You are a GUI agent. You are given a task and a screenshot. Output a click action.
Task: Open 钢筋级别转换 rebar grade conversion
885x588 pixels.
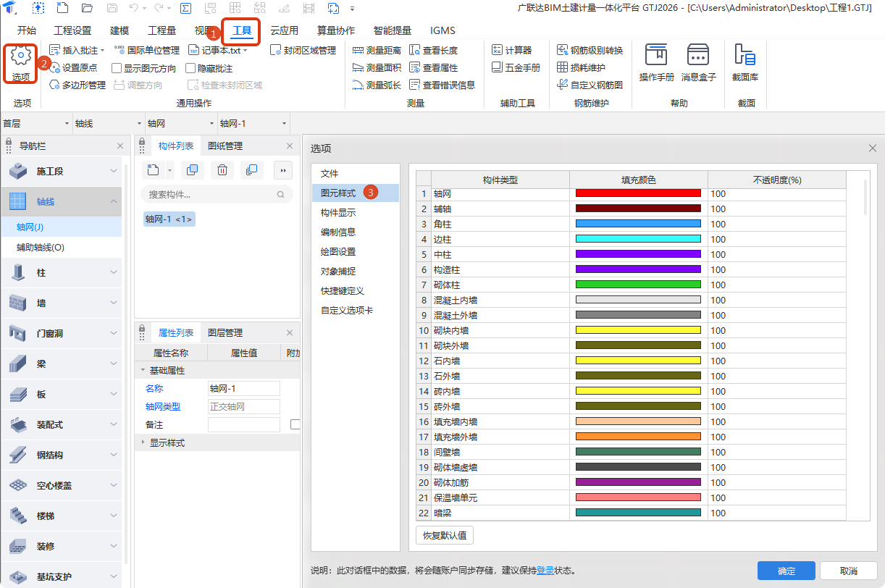[590, 50]
